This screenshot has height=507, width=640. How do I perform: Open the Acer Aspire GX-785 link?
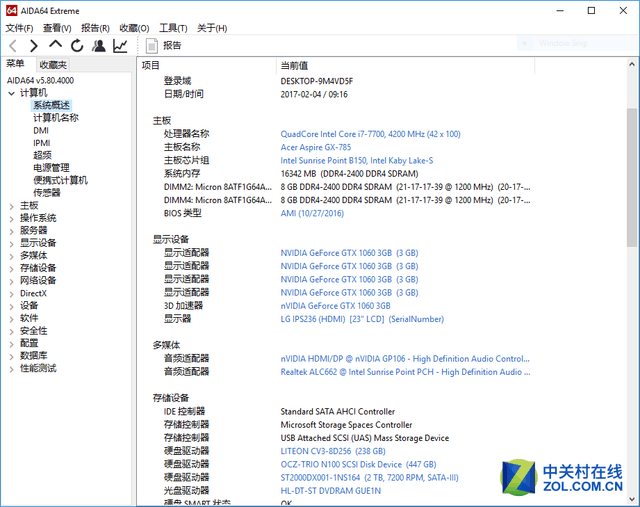(x=316, y=147)
